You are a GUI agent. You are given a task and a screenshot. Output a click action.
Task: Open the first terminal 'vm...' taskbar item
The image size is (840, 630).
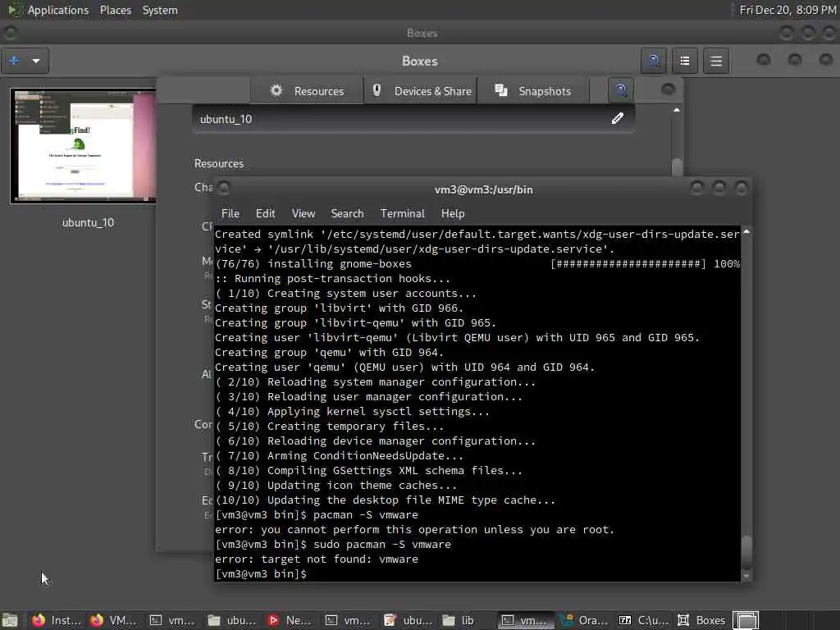(x=172, y=620)
